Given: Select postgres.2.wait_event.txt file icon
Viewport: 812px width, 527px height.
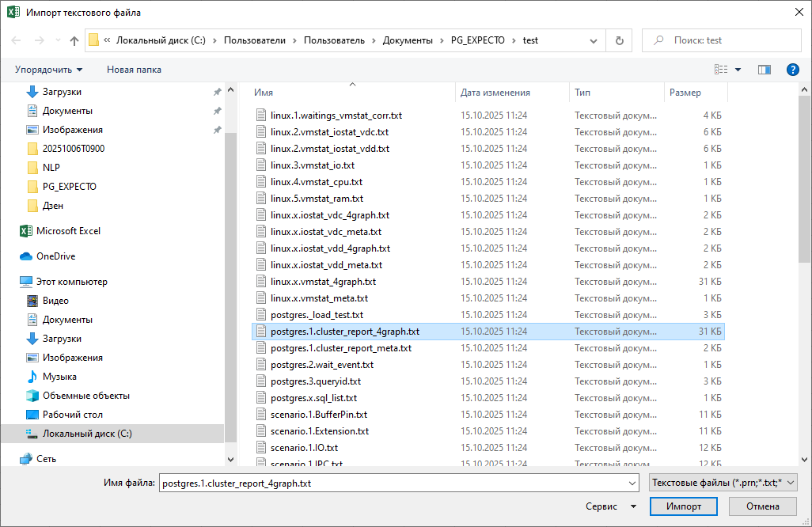Looking at the screenshot, I should pos(261,365).
